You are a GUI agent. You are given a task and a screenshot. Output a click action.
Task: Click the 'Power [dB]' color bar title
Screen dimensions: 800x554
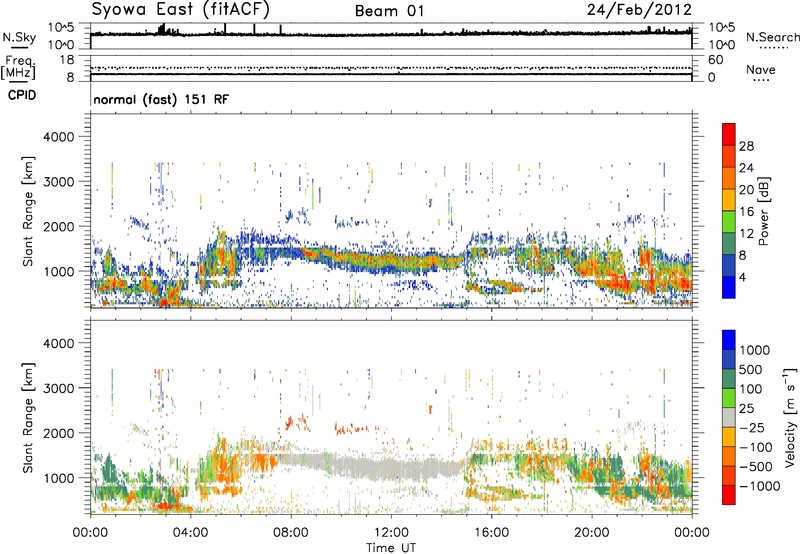(764, 211)
